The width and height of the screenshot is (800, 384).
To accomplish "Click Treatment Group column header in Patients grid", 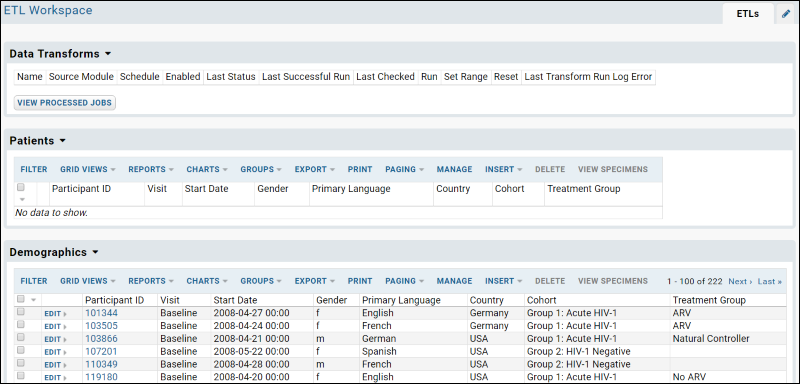I will point(584,189).
